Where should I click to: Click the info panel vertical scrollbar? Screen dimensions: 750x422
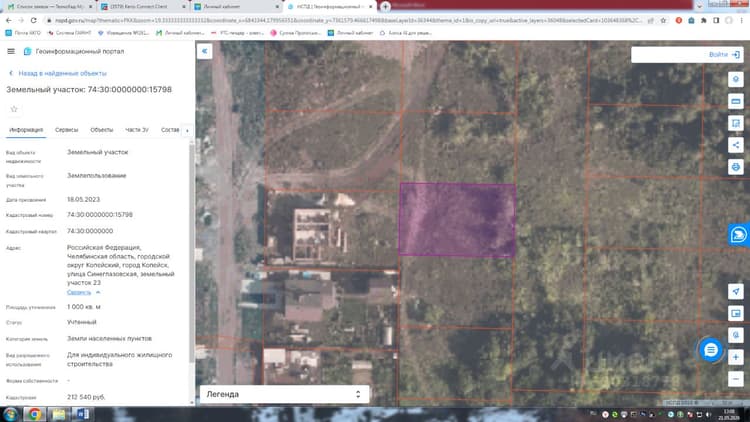point(191,251)
